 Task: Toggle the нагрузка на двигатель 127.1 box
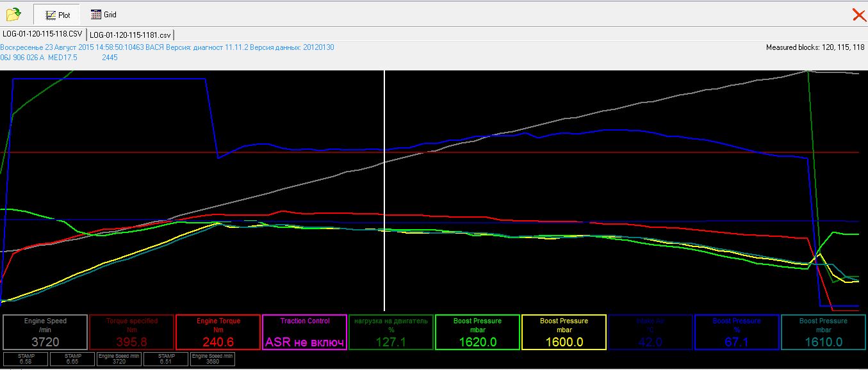coord(391,332)
